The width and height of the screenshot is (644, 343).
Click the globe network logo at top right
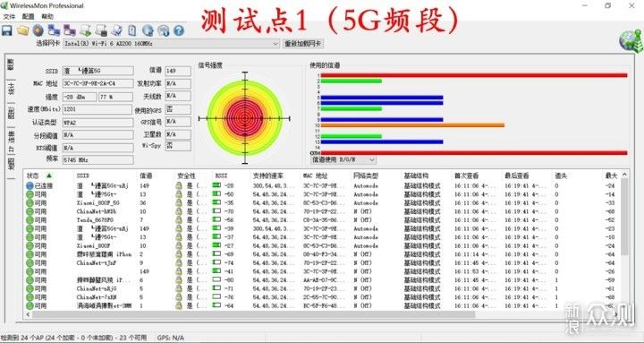point(631,40)
